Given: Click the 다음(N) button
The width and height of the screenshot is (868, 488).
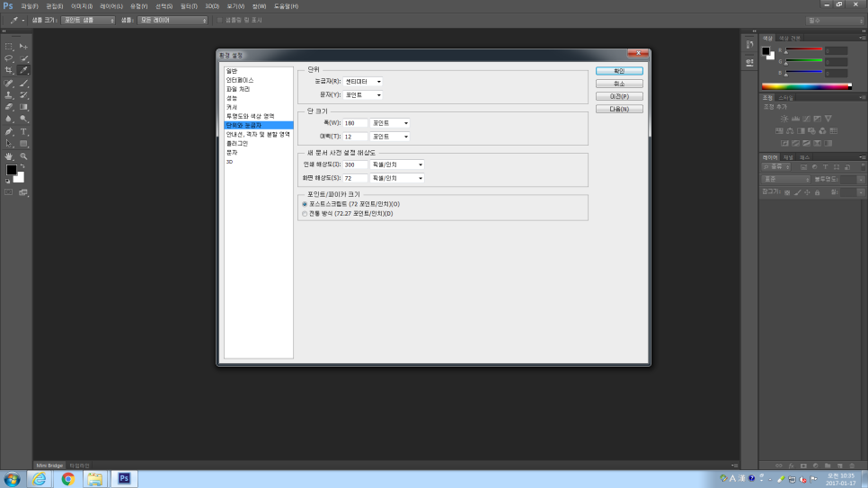Looking at the screenshot, I should point(619,109).
